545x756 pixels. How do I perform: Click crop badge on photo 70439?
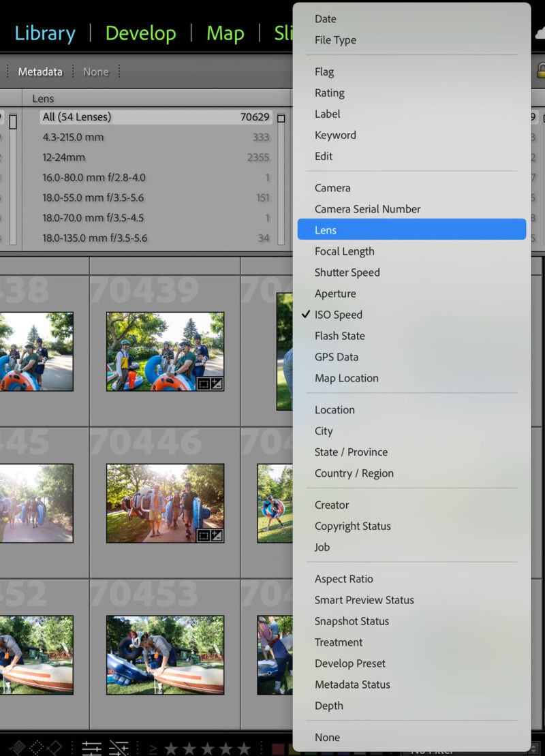coord(203,384)
